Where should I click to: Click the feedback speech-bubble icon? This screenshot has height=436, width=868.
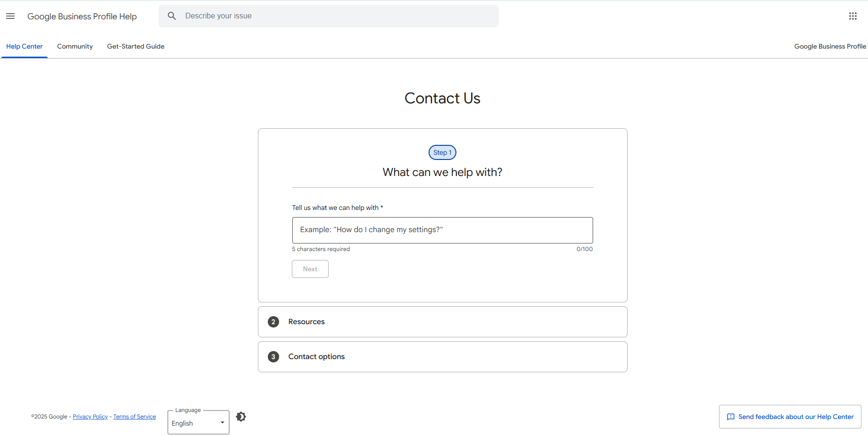(731, 417)
